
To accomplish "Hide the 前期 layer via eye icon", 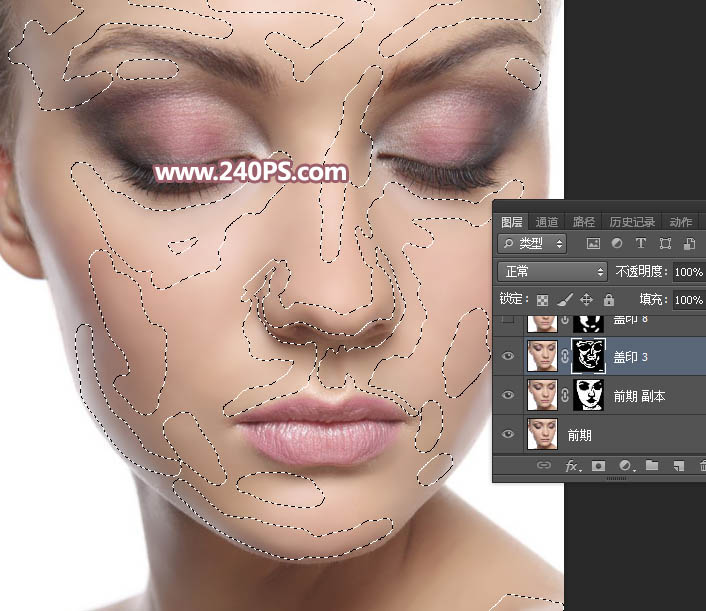I will click(x=508, y=434).
